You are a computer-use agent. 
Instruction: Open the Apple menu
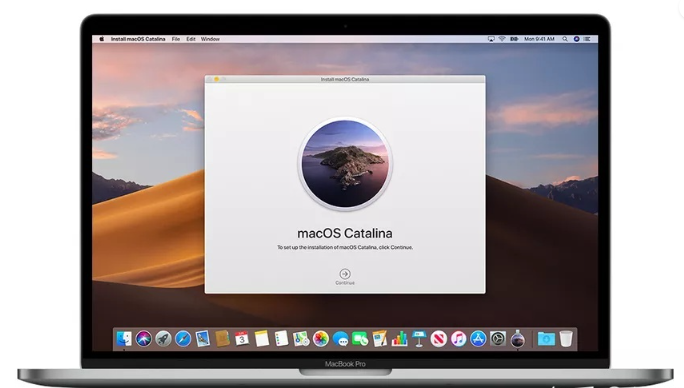click(102, 39)
